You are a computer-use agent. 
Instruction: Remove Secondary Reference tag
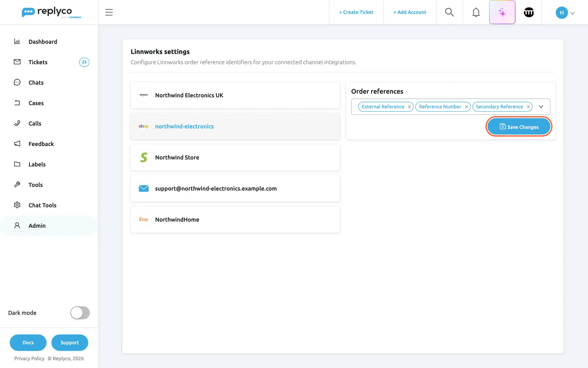tap(528, 107)
